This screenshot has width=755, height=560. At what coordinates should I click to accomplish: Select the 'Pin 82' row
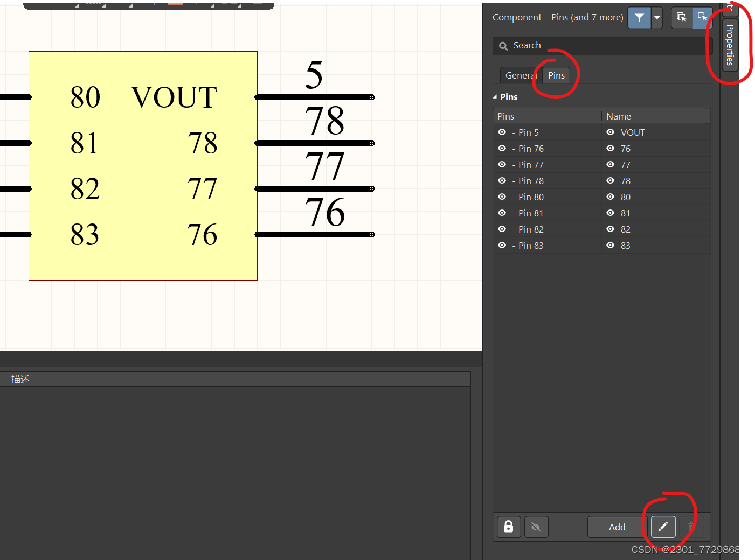[x=602, y=229]
